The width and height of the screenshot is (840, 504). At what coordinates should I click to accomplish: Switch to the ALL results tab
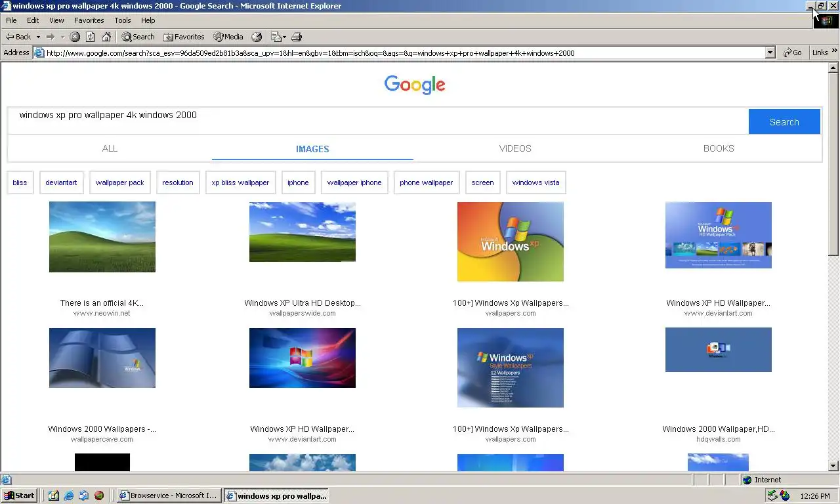coord(110,148)
